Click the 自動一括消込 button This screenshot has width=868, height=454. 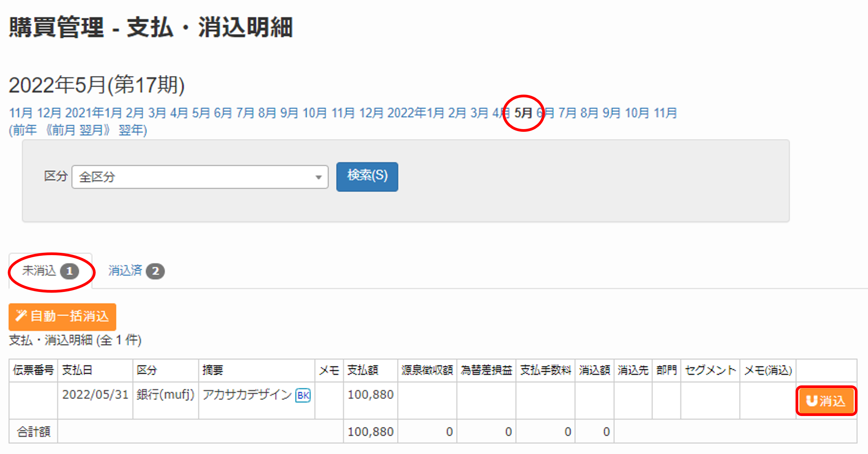click(x=62, y=316)
